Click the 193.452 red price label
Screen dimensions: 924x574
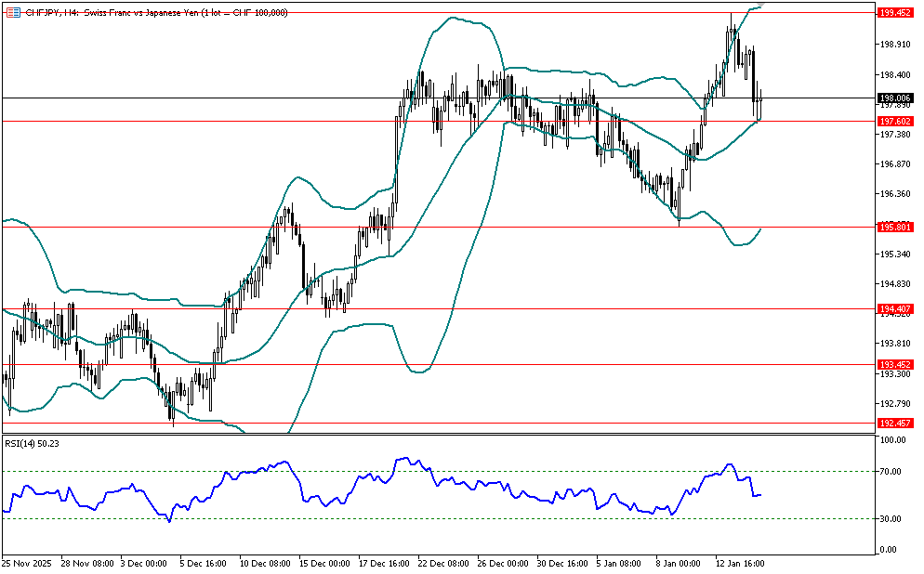click(893, 365)
